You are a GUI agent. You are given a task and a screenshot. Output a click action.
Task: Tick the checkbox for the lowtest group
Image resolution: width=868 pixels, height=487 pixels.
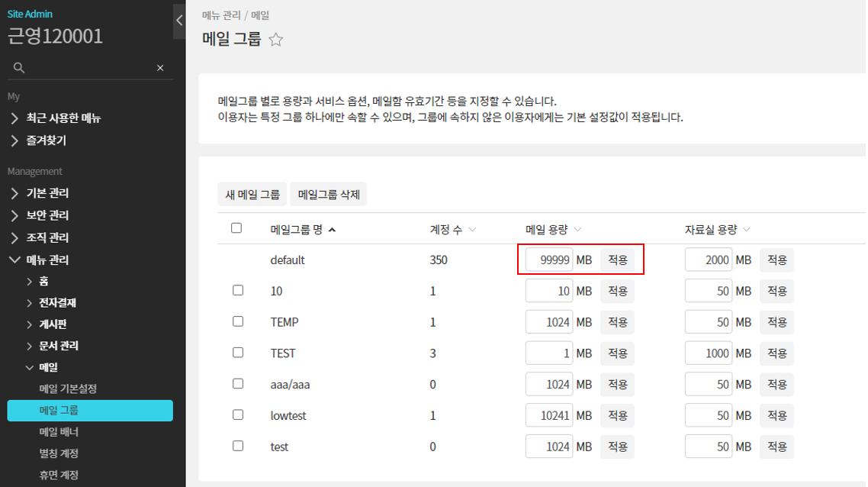coord(238,414)
